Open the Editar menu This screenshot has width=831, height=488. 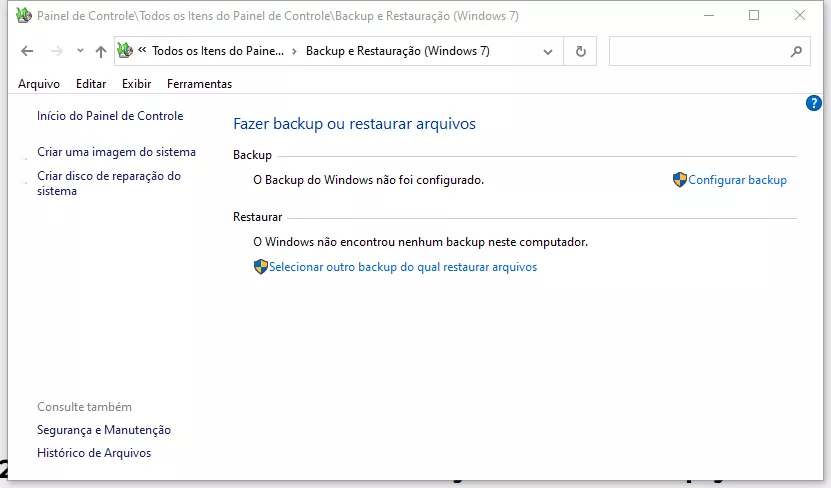point(91,84)
